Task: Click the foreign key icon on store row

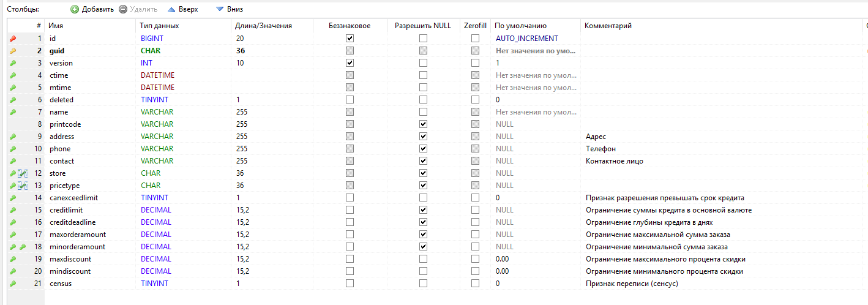Action: 23,173
